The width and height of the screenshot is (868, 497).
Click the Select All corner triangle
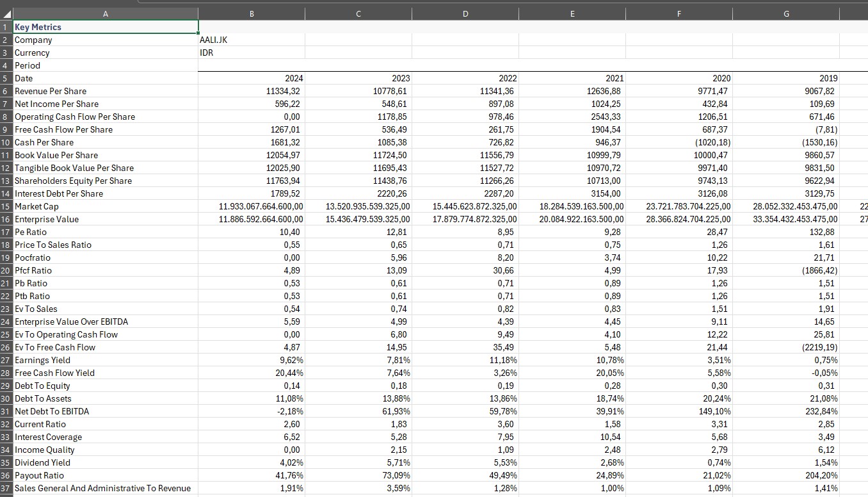pos(6,14)
